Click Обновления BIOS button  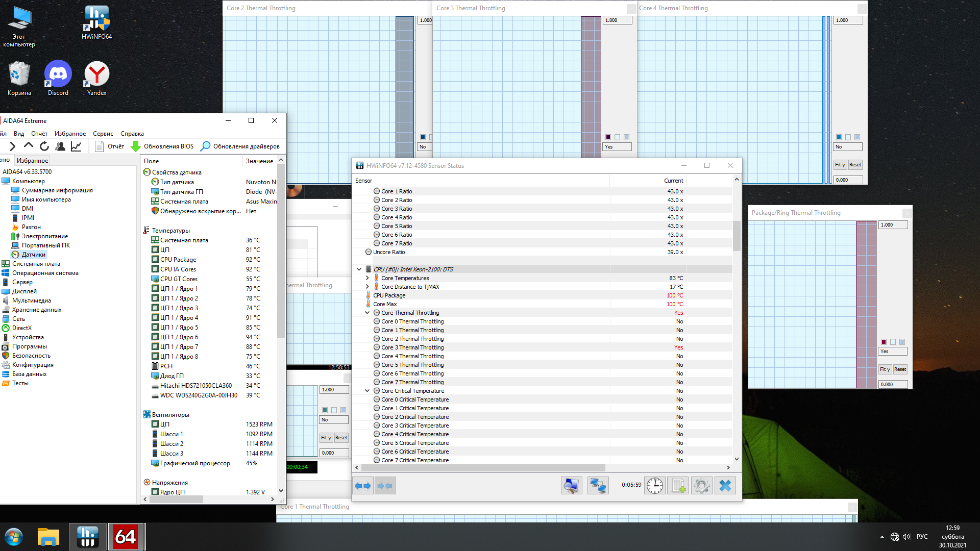pyautogui.click(x=163, y=146)
